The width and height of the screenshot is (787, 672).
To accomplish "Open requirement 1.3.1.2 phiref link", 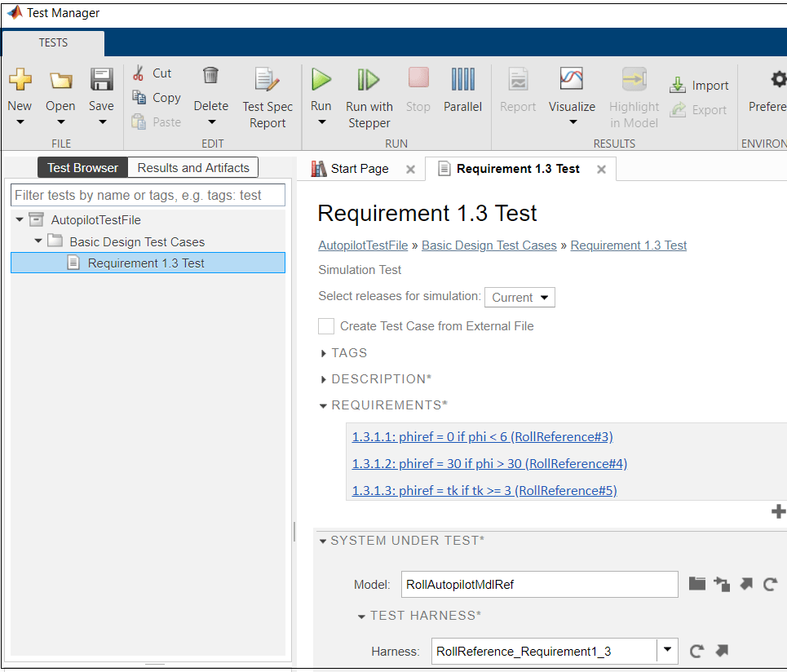I will point(489,464).
